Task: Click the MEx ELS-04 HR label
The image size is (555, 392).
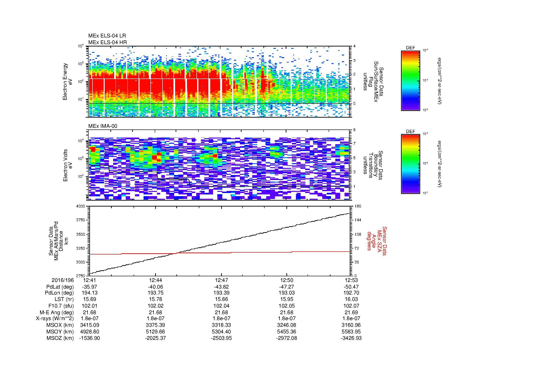Action: pos(107,42)
